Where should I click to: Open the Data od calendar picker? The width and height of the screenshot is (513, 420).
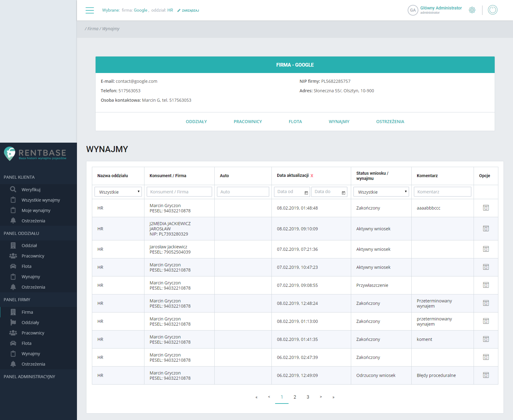tap(306, 193)
